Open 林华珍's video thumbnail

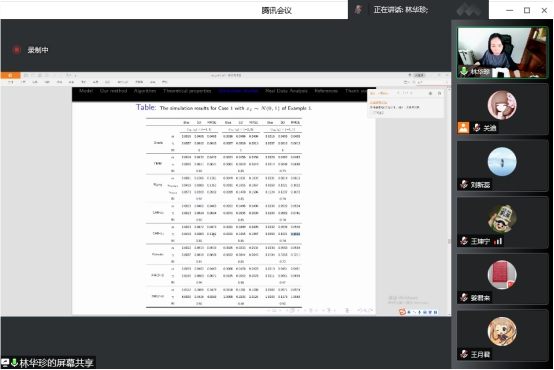(502, 52)
